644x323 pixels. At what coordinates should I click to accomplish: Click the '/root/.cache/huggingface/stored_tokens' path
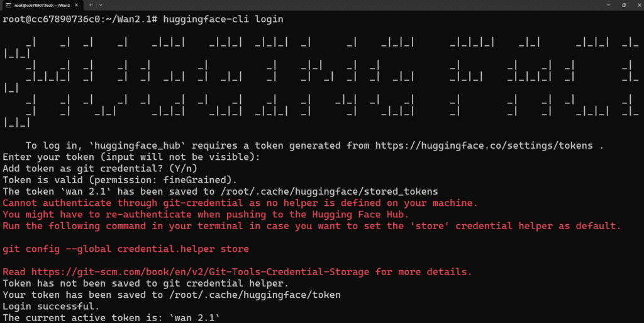[x=329, y=191]
